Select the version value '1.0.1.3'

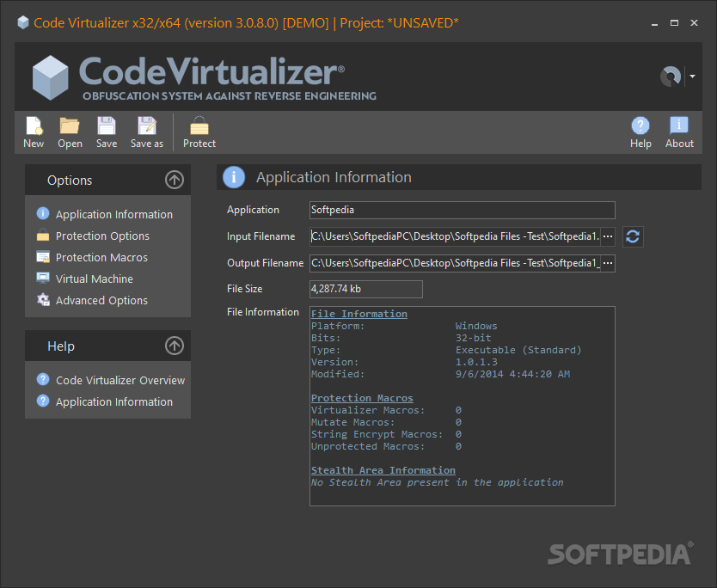(476, 362)
